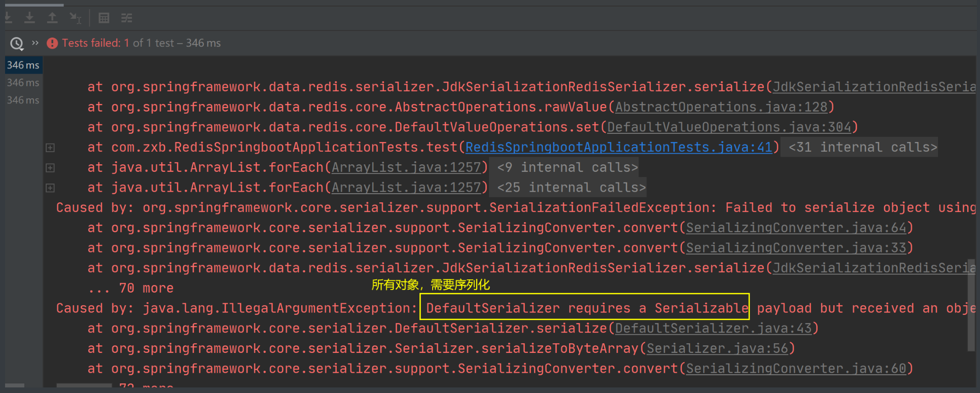
Task: Click the red failed-test status icon
Action: click(x=52, y=43)
